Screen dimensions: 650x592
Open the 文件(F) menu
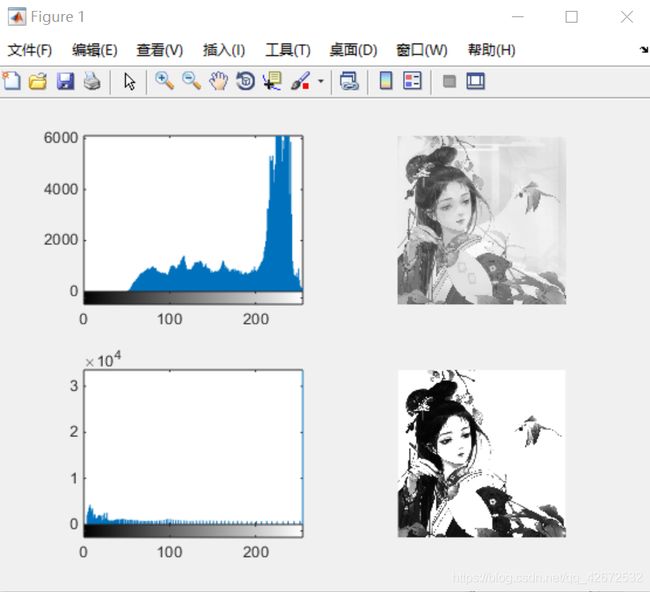tap(29, 50)
